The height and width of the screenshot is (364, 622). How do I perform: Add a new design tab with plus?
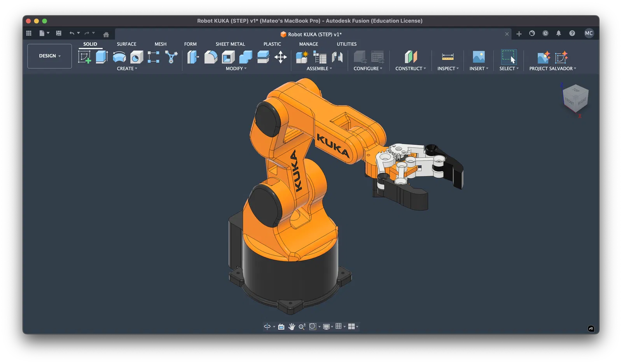tap(519, 34)
